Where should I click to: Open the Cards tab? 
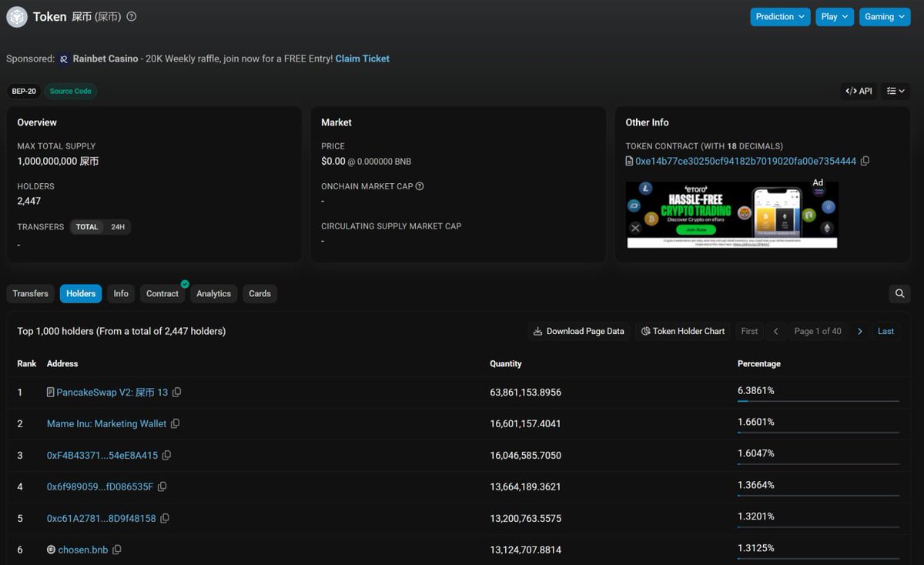259,293
